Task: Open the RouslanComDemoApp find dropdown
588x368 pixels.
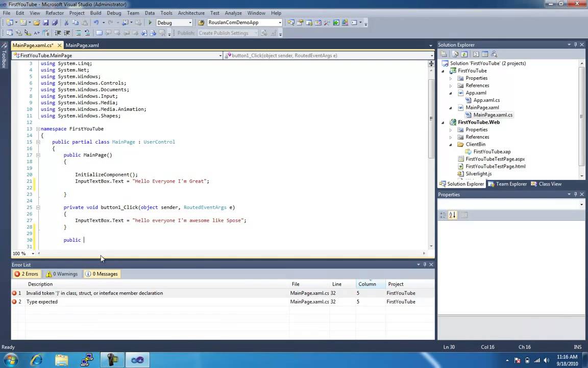Action: pos(280,22)
